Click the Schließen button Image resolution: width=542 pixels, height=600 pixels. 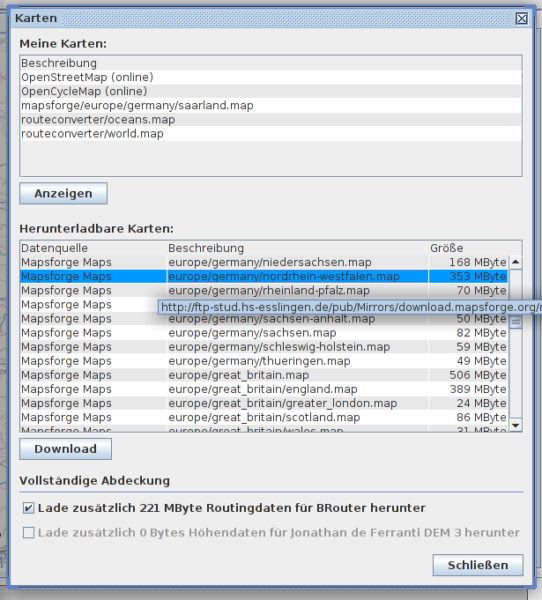coord(478,565)
